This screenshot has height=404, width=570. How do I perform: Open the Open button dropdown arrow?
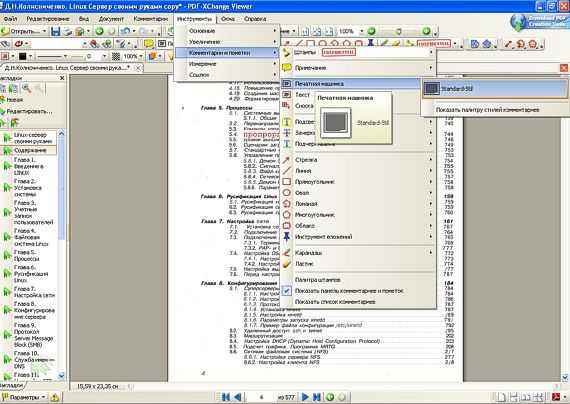pyautogui.click(x=44, y=32)
